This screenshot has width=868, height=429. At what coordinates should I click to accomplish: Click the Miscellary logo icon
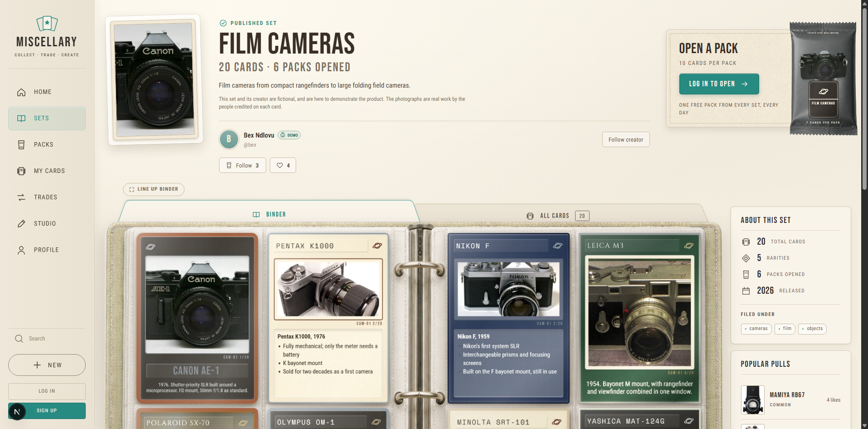click(x=47, y=23)
